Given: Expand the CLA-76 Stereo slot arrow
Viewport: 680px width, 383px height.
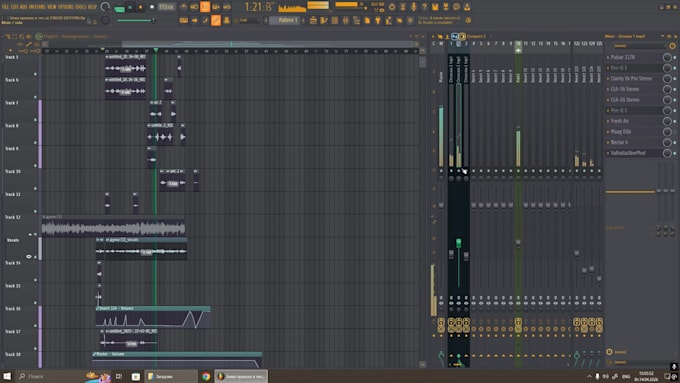Looking at the screenshot, I should [x=608, y=89].
